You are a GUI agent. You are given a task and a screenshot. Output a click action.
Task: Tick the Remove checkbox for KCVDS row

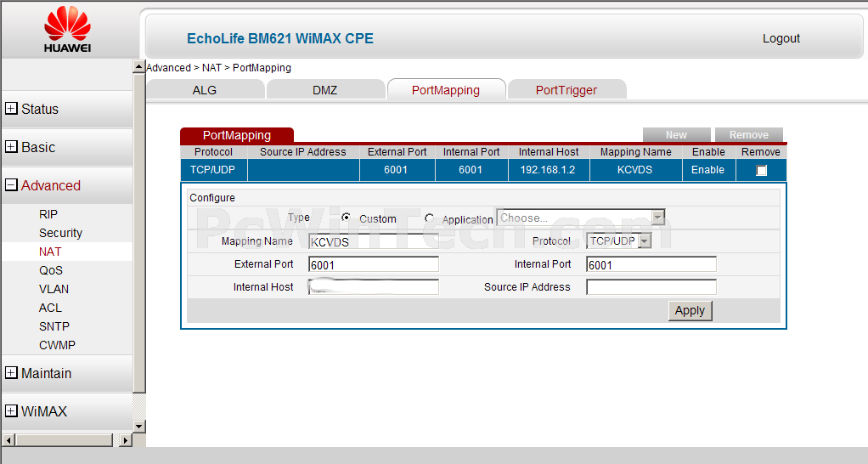tap(761, 171)
